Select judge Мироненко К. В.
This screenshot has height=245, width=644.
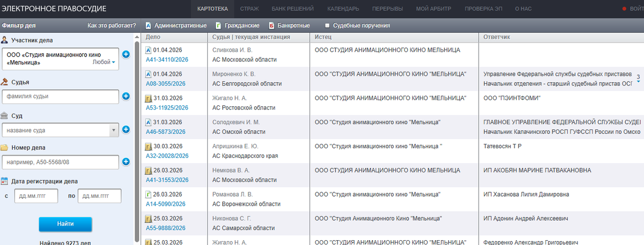[x=234, y=74]
